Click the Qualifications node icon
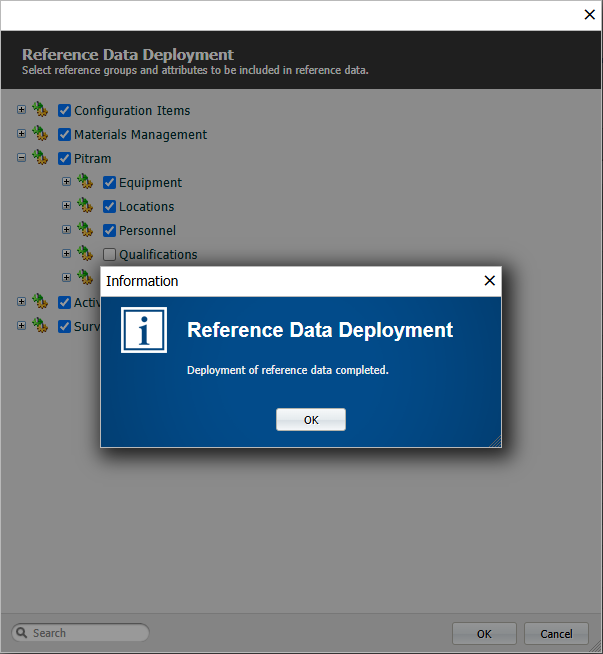603x654 pixels. coord(85,254)
